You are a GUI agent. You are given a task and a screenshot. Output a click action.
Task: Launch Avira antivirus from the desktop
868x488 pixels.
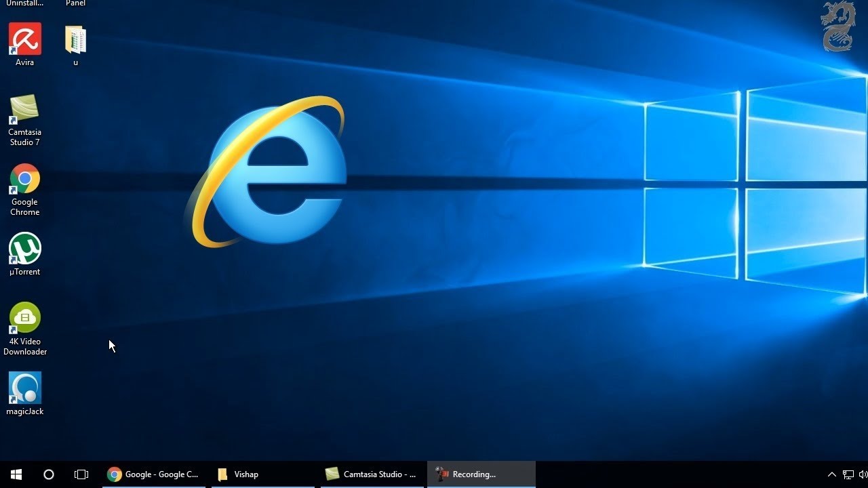pos(24,37)
